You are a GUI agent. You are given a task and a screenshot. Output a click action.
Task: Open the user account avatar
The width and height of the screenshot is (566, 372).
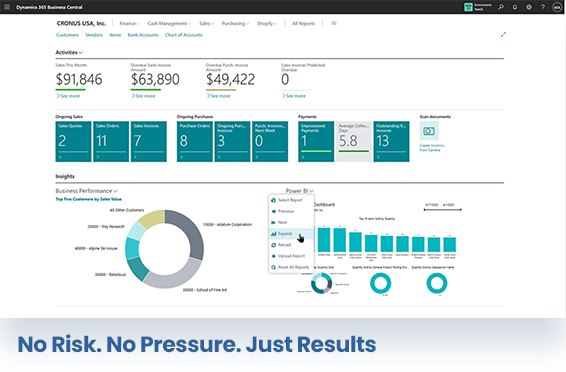pyautogui.click(x=557, y=7)
